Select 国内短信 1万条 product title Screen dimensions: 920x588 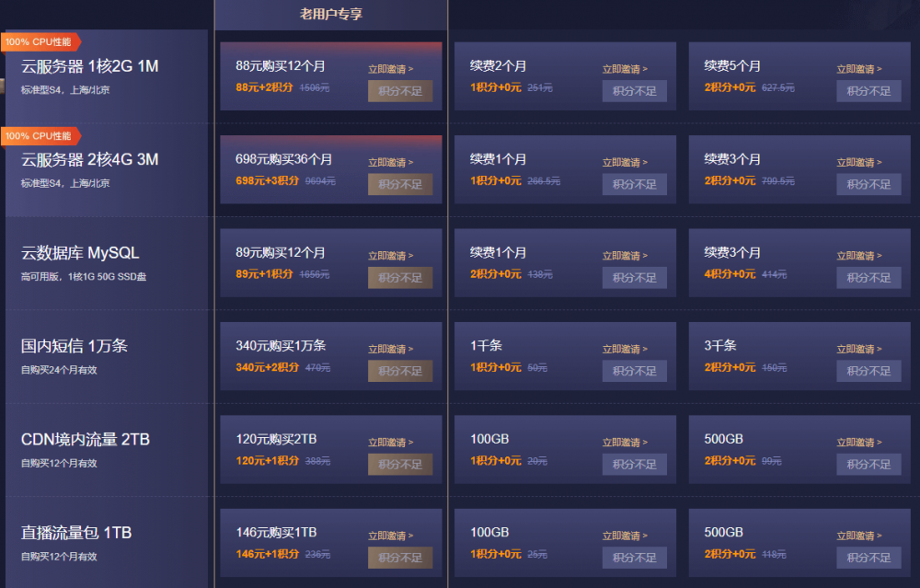75,346
